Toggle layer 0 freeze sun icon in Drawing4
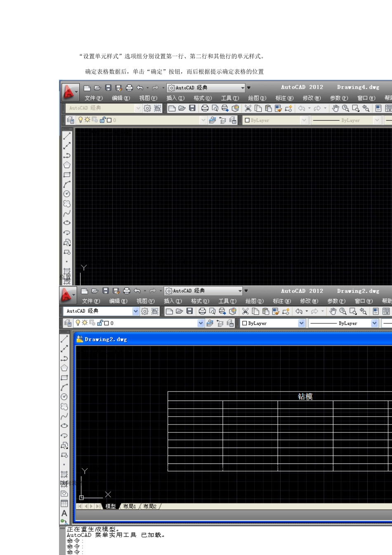 87,120
